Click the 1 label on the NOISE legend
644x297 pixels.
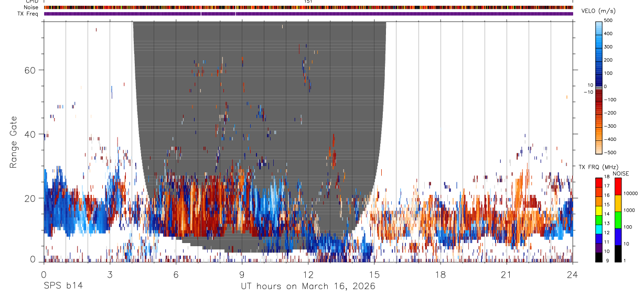pyautogui.click(x=625, y=260)
